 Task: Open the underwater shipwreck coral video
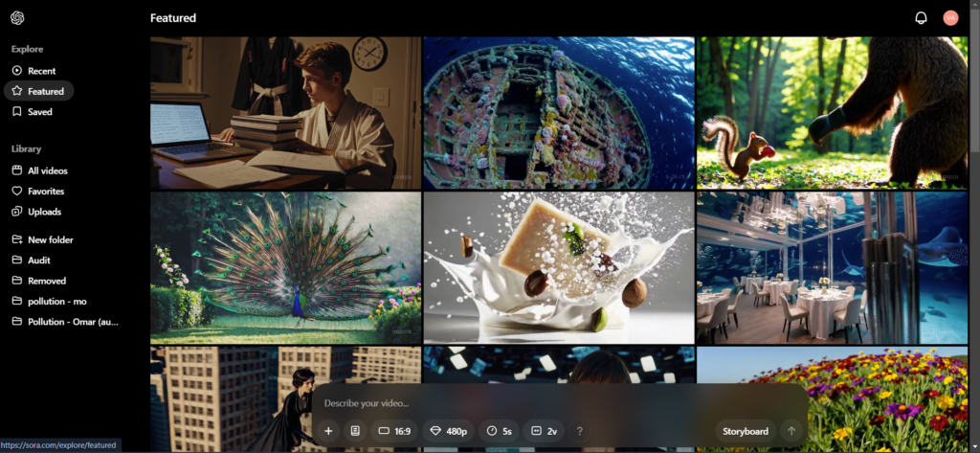[559, 113]
